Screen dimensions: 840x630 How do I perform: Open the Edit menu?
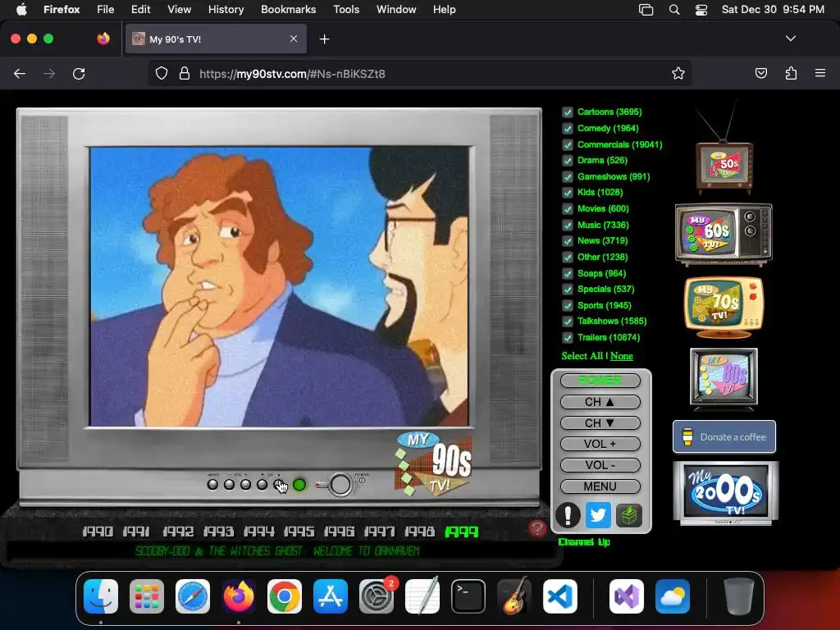[x=140, y=10]
